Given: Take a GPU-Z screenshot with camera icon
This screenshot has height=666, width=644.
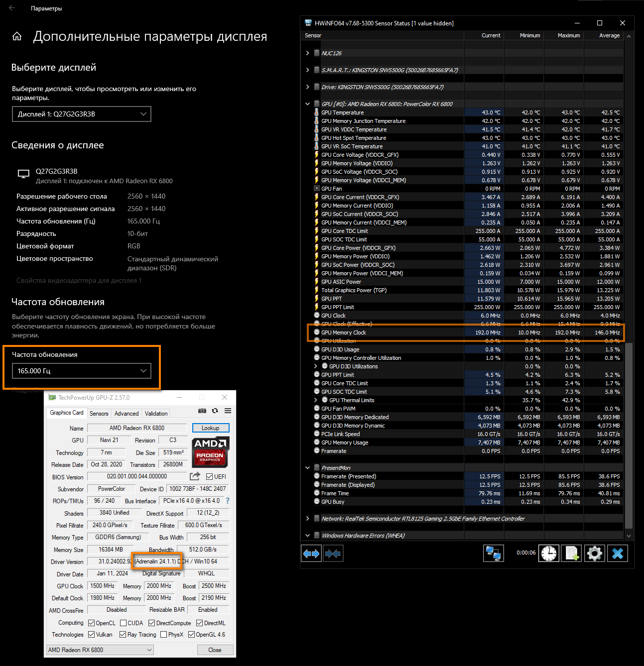Looking at the screenshot, I should click(202, 411).
